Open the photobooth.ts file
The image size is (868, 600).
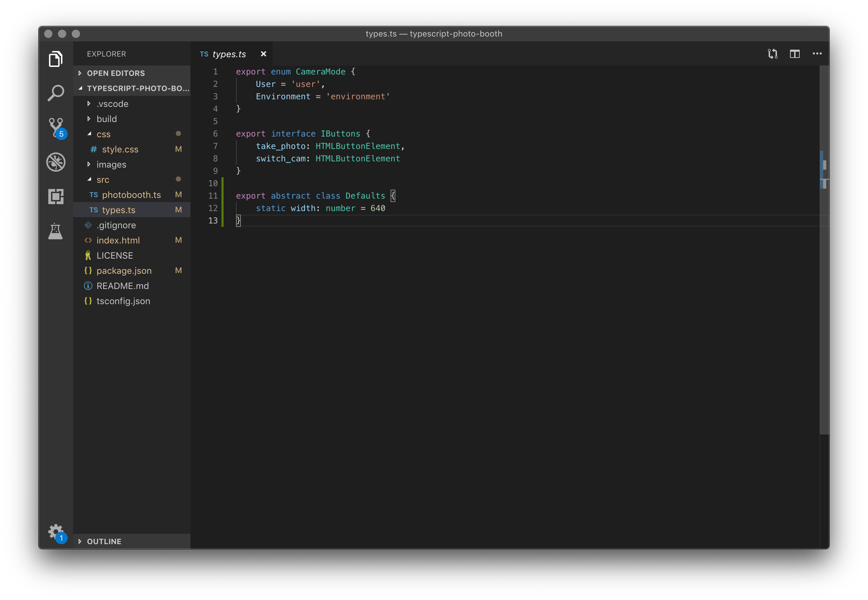pos(131,195)
